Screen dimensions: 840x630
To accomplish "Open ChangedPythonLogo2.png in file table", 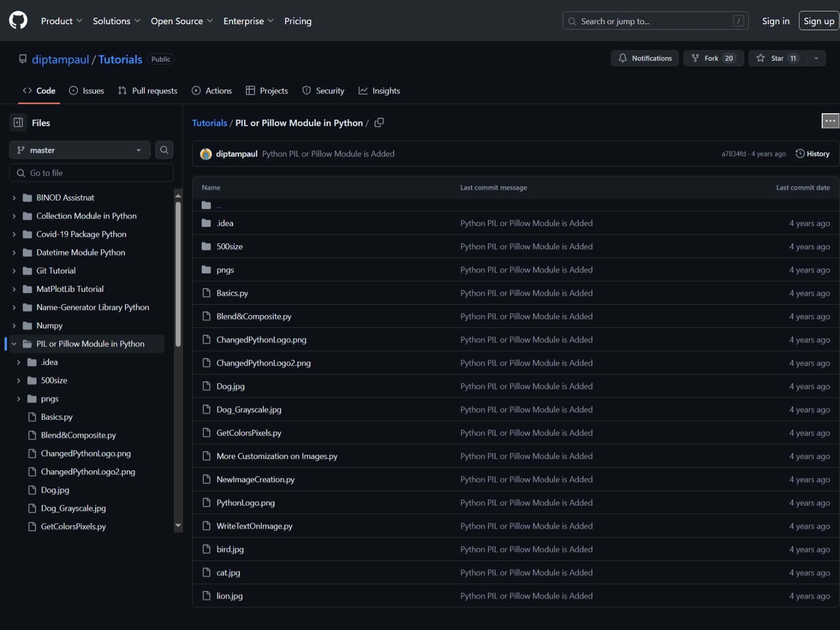I will (x=263, y=363).
